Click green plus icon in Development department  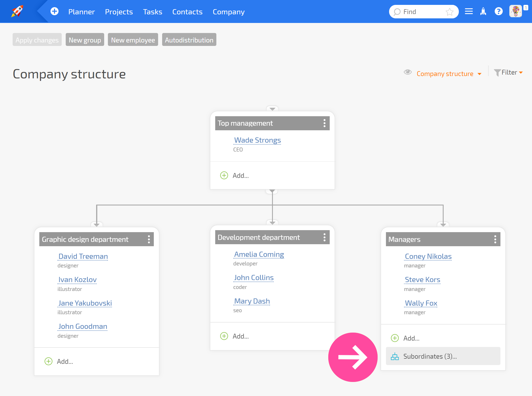click(x=224, y=336)
